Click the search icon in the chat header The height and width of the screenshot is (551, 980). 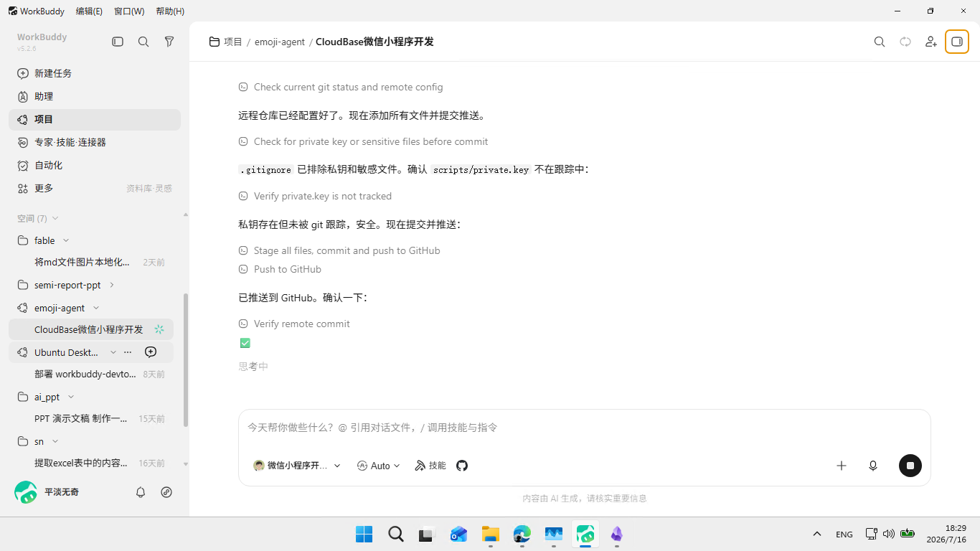click(x=880, y=42)
